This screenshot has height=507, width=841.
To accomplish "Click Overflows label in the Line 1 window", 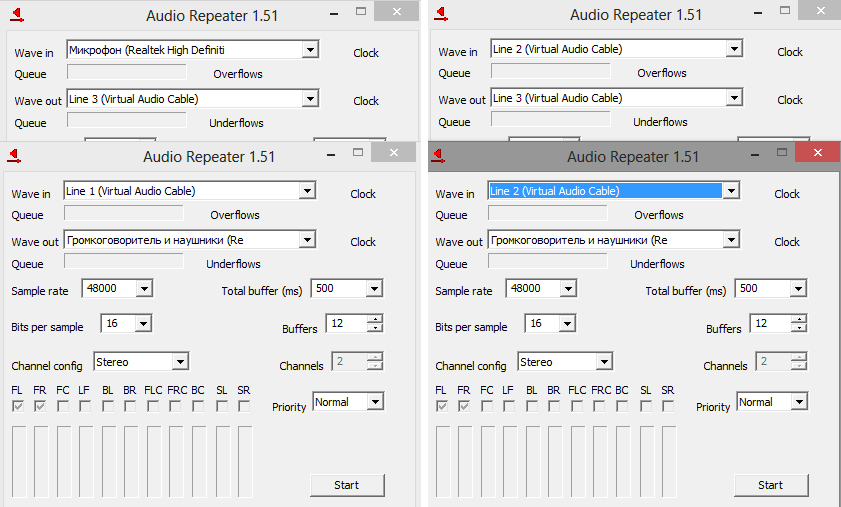I will point(235,215).
